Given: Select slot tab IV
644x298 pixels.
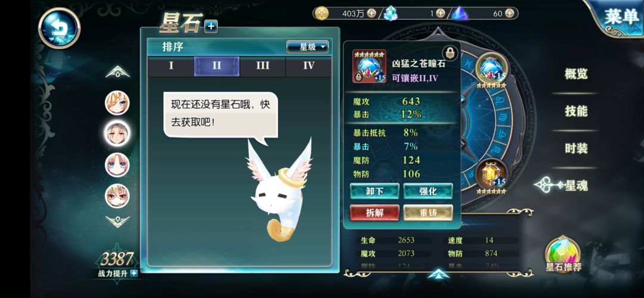Looking at the screenshot, I should pyautogui.click(x=308, y=66).
